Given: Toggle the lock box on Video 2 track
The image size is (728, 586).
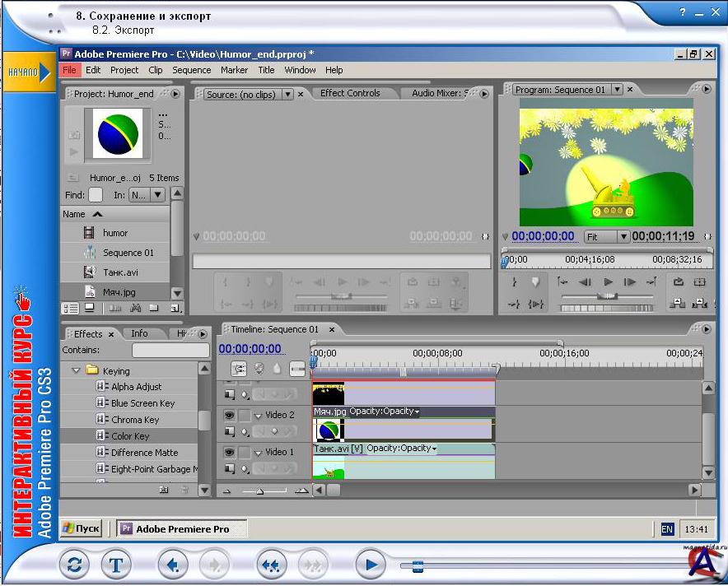Looking at the screenshot, I should [244, 416].
